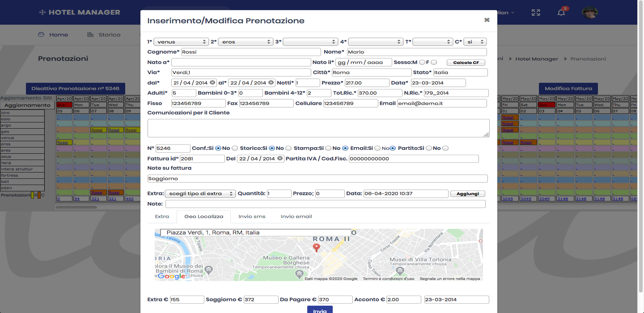Open the empty room 3 dropdown
Image resolution: width=644 pixels, height=313 pixels.
point(310,42)
